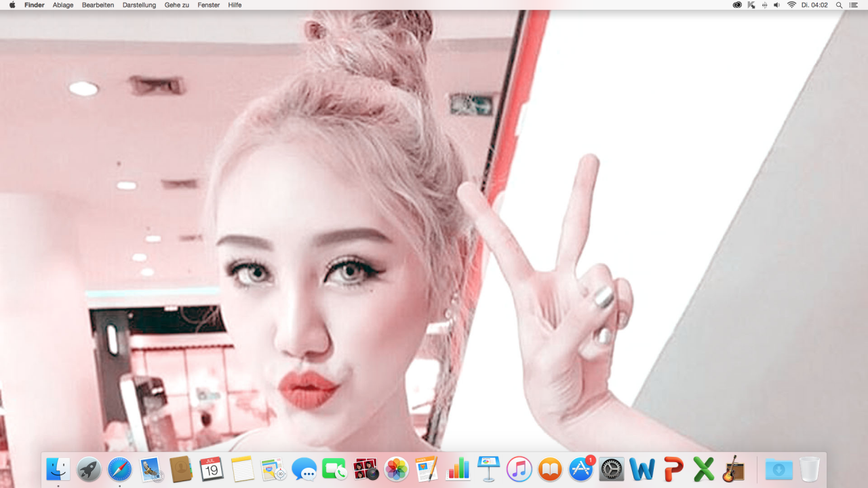Open Safari browser in the dock
The image size is (868, 488).
pyautogui.click(x=120, y=469)
